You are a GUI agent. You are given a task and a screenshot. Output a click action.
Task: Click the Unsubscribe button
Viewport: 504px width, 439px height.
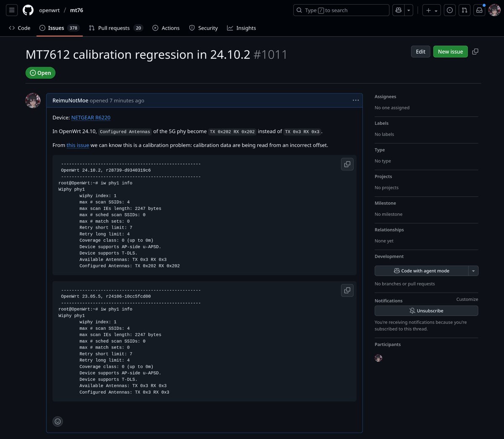tap(426, 311)
